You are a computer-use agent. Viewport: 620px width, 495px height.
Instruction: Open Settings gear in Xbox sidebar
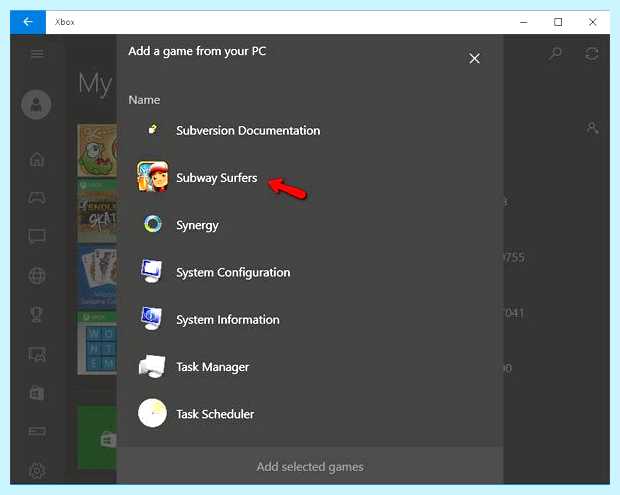click(37, 470)
